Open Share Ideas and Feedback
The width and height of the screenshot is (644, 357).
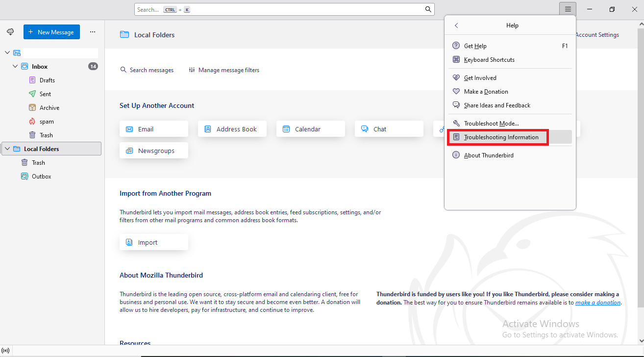pos(510,105)
